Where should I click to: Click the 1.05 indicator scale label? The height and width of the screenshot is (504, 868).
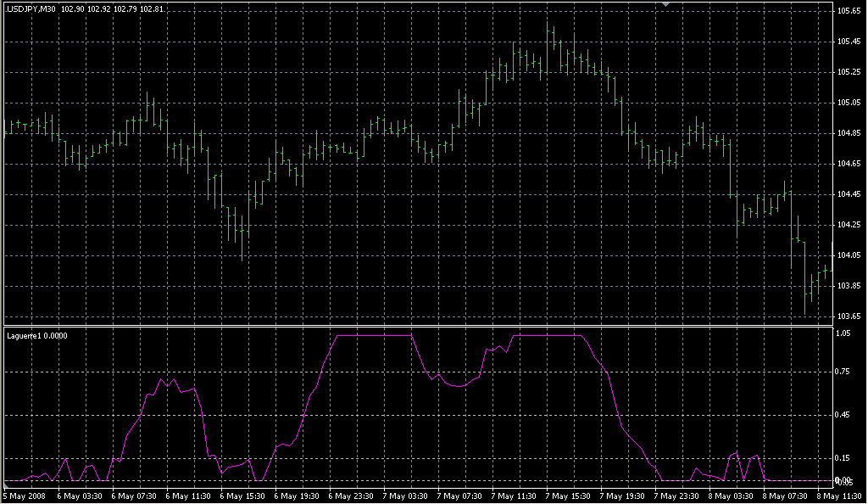[844, 333]
